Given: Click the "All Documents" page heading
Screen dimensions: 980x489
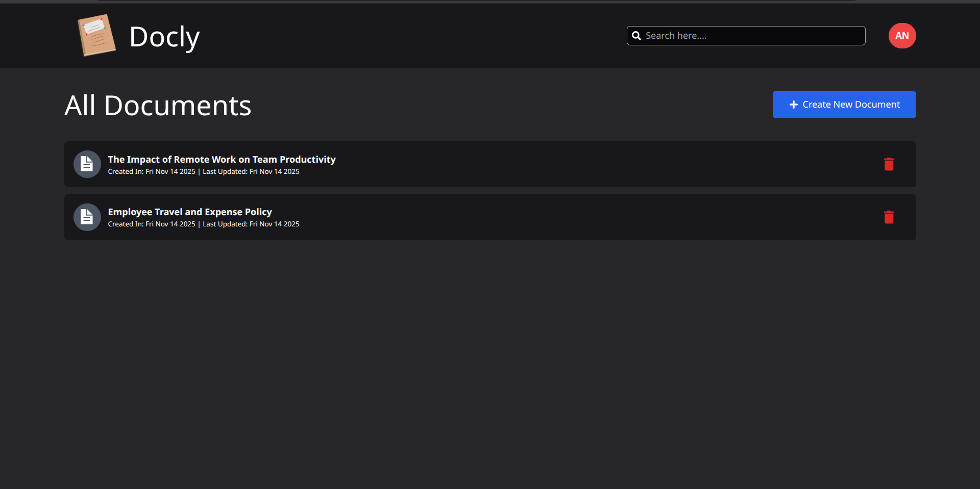Looking at the screenshot, I should click(x=158, y=106).
